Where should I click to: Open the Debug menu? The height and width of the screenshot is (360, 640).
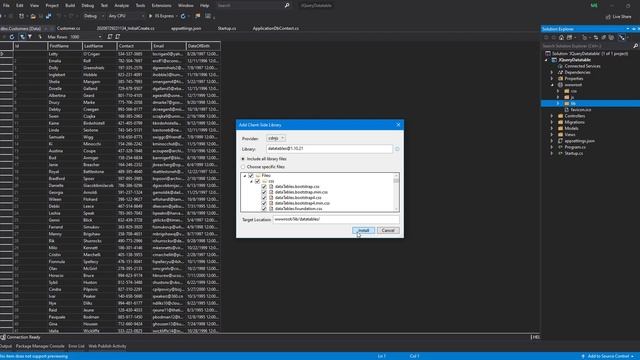[x=87, y=6]
